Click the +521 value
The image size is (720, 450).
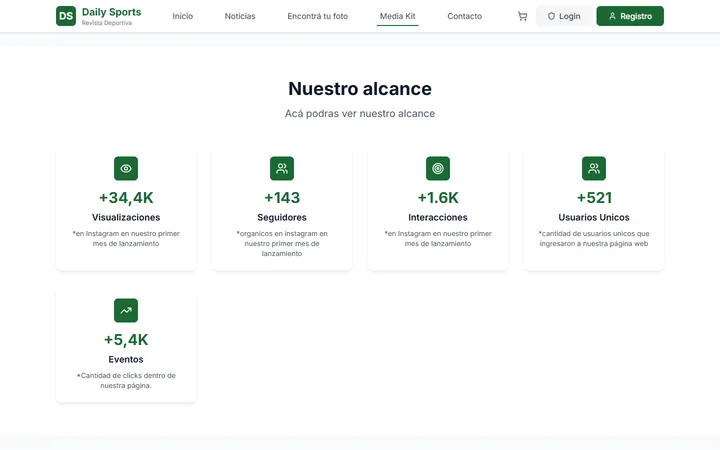point(594,198)
